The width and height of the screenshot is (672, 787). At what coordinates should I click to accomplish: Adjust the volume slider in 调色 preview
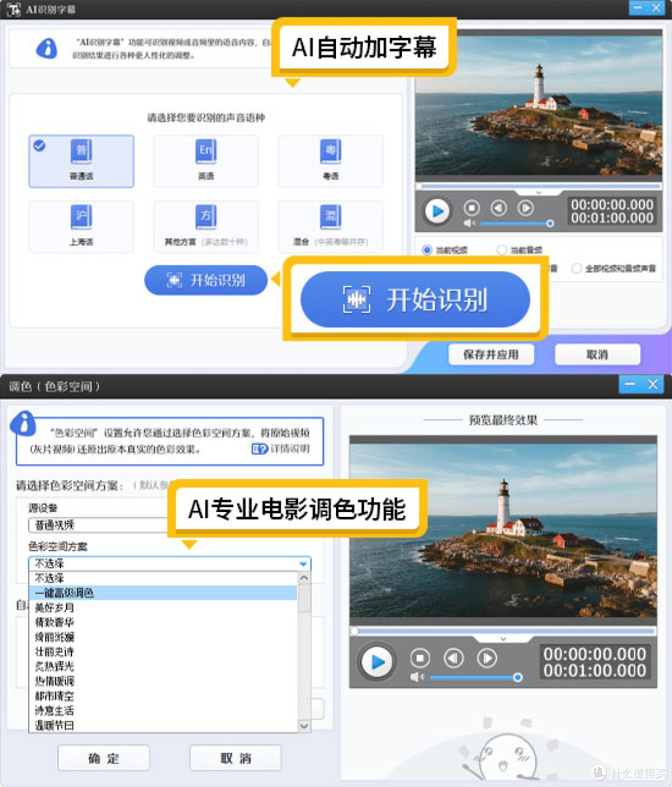(x=476, y=677)
